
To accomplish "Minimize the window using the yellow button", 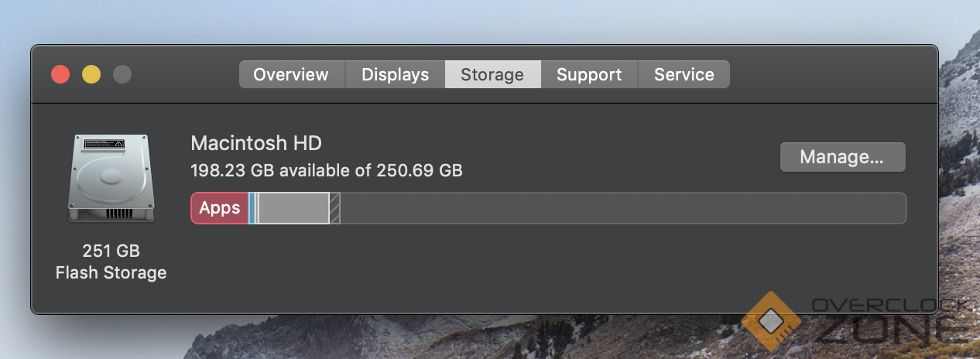I will tap(91, 75).
